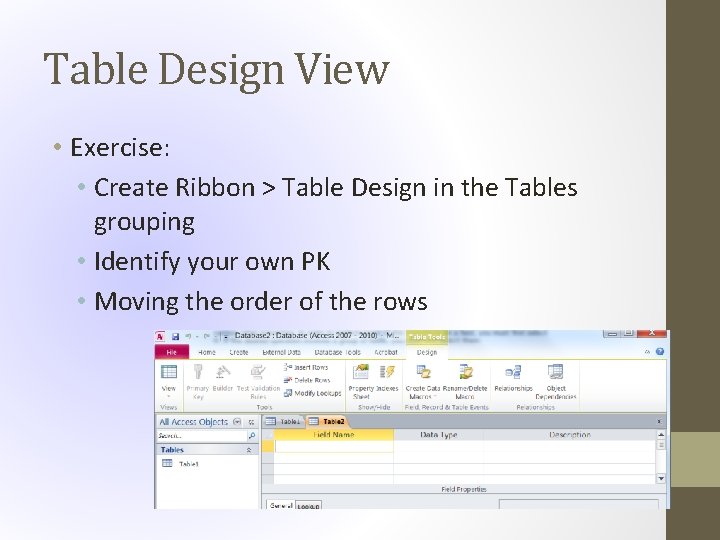Open the Database Tools ribbon tab
The image size is (720, 540).
[338, 352]
